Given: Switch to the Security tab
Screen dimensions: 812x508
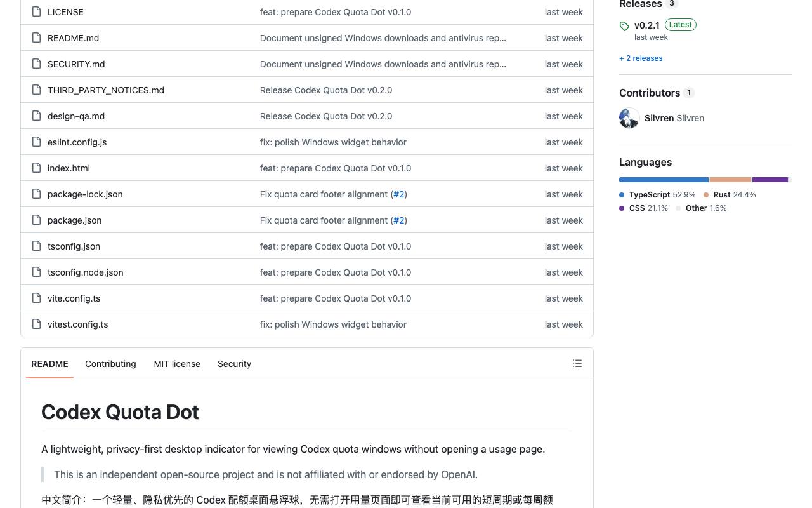Looking at the screenshot, I should pos(234,364).
